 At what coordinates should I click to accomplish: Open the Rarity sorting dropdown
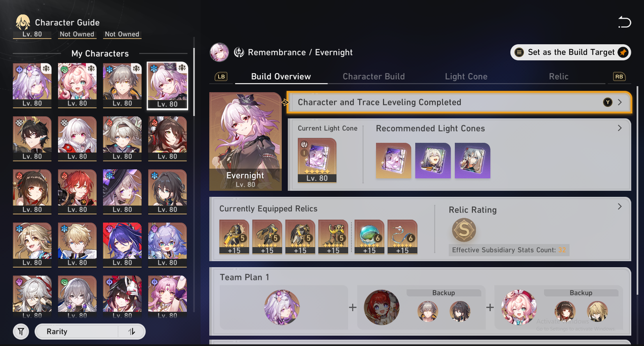[90, 331]
